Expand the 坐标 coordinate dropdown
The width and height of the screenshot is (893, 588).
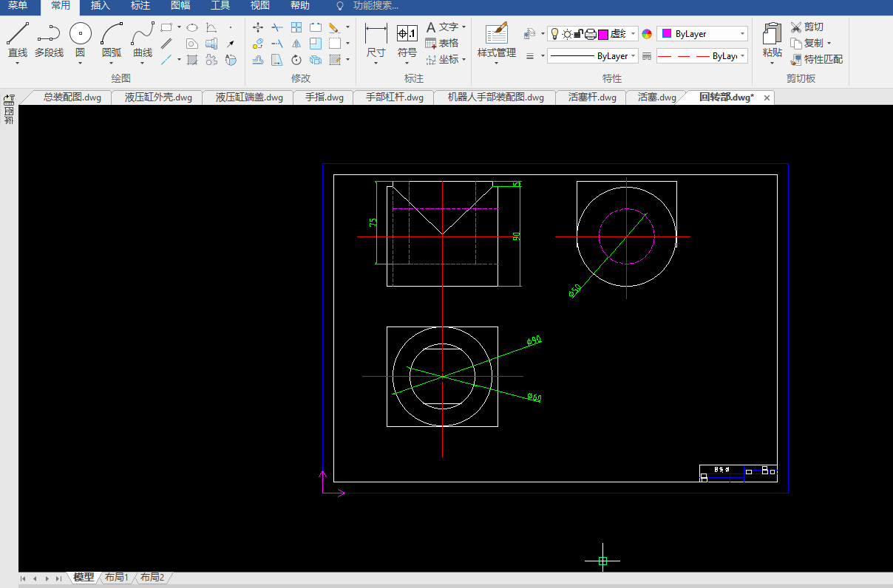(464, 60)
